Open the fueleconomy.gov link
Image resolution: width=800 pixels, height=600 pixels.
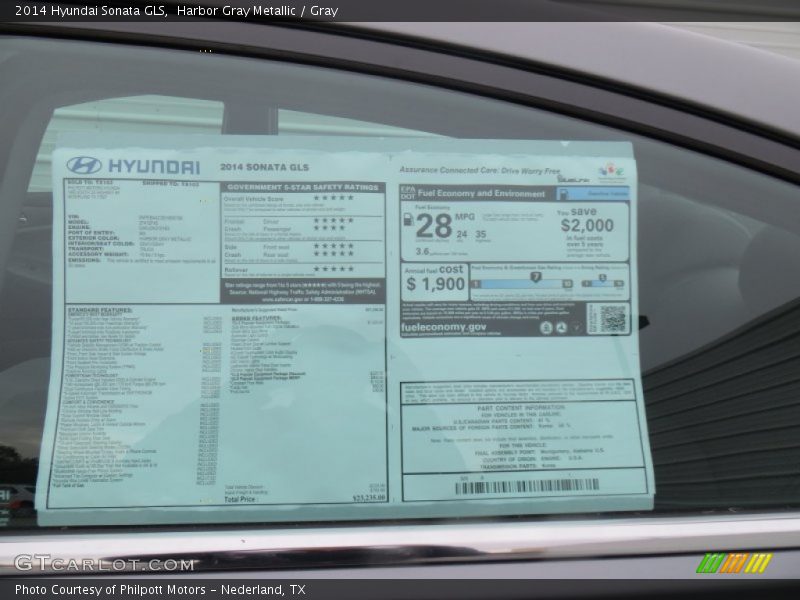coord(443,327)
